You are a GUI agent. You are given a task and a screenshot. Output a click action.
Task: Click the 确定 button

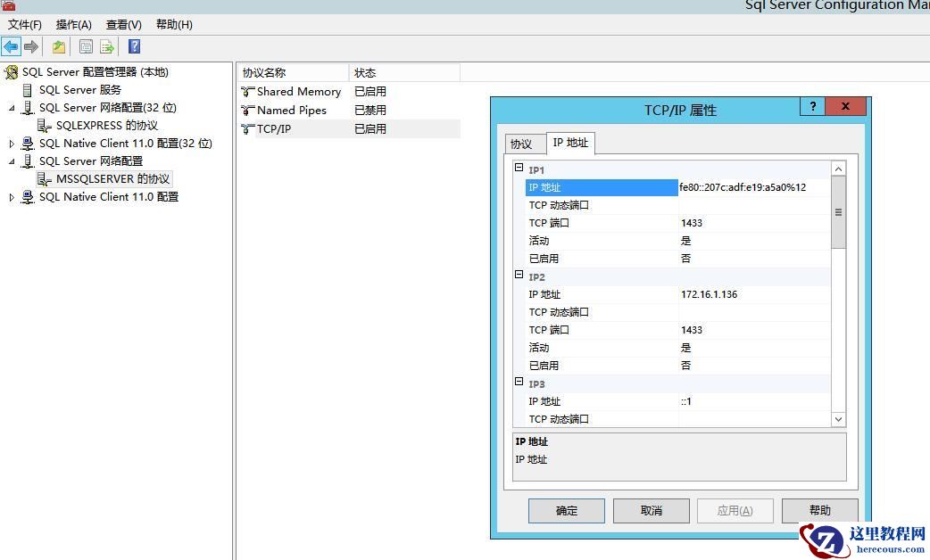click(566, 510)
